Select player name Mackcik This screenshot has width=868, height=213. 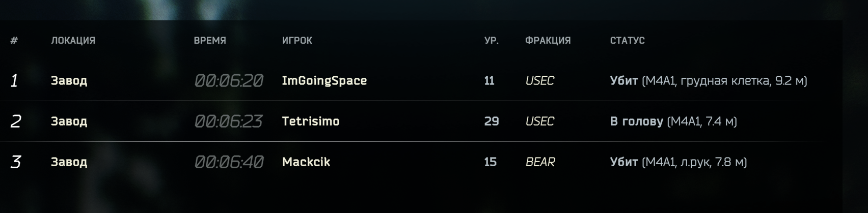[306, 162]
